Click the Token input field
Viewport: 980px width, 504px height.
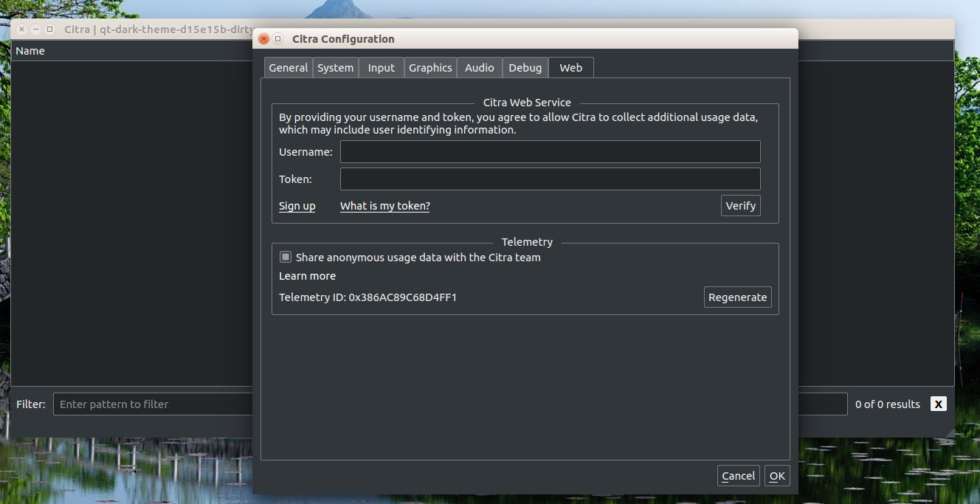point(550,179)
